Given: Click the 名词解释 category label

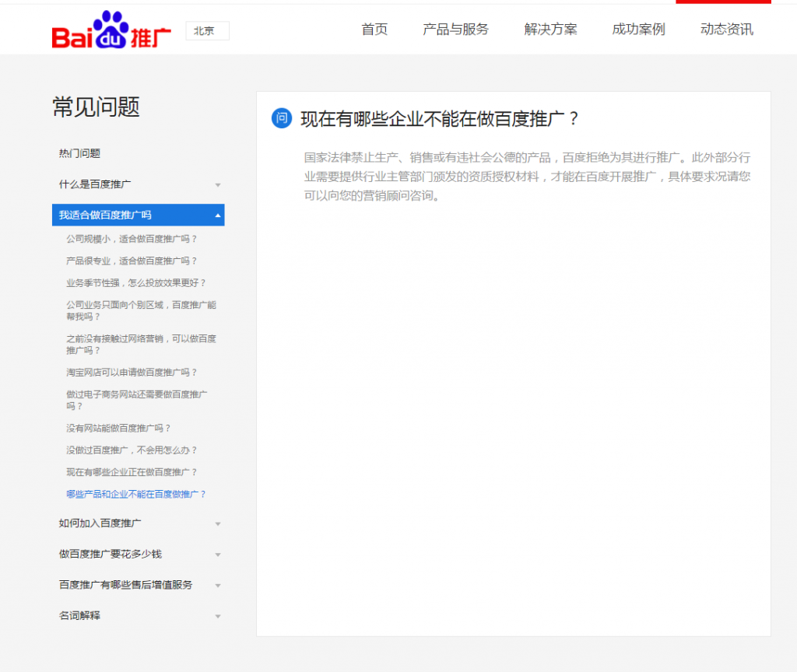Looking at the screenshot, I should point(80,616).
